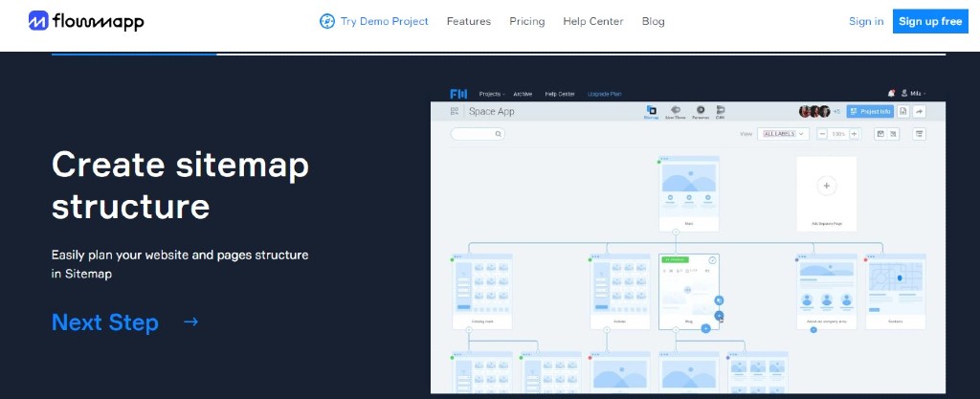This screenshot has width=980, height=399.
Task: Click the Project Info button
Action: [869, 111]
